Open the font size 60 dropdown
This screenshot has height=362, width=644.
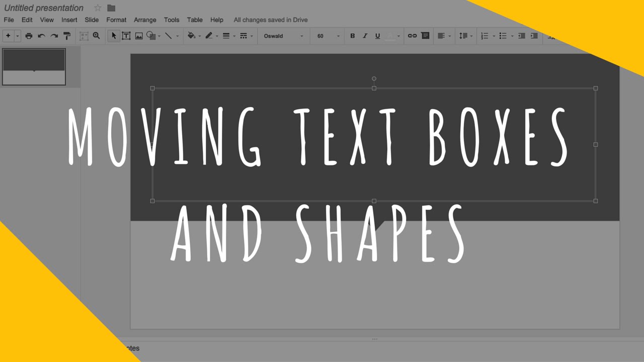coord(328,36)
